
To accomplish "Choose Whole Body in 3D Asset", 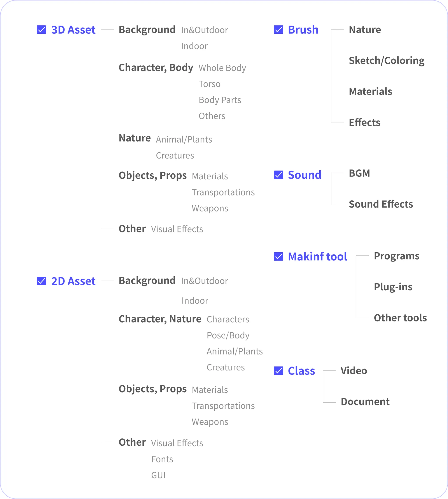I will (222, 68).
